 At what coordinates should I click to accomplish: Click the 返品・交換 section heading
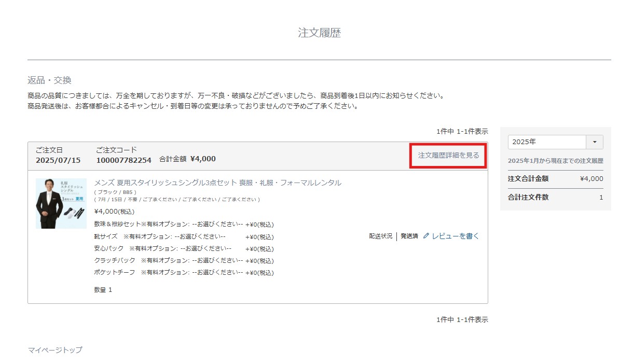pyautogui.click(x=48, y=80)
